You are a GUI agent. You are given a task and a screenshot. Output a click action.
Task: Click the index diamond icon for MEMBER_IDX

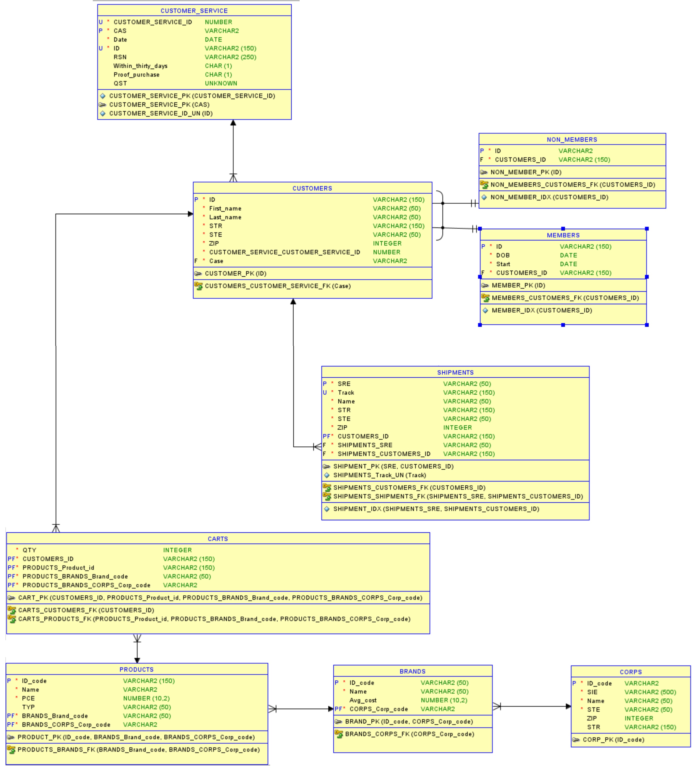tap(485, 310)
